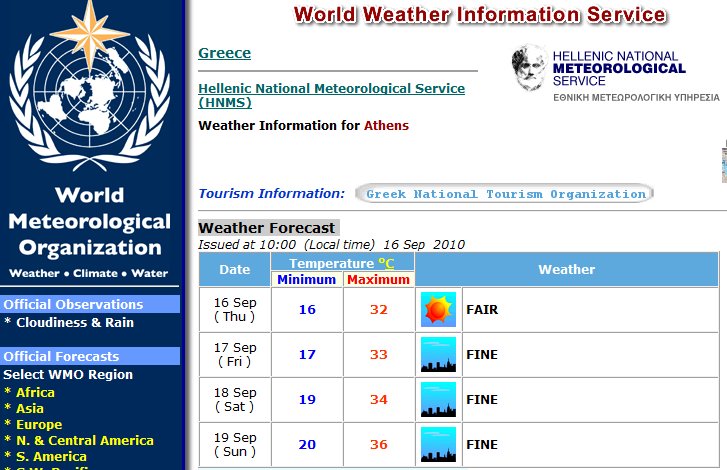The height and width of the screenshot is (470, 727).
Task: Open Cloudiness & Rain observations
Action: coord(75,322)
